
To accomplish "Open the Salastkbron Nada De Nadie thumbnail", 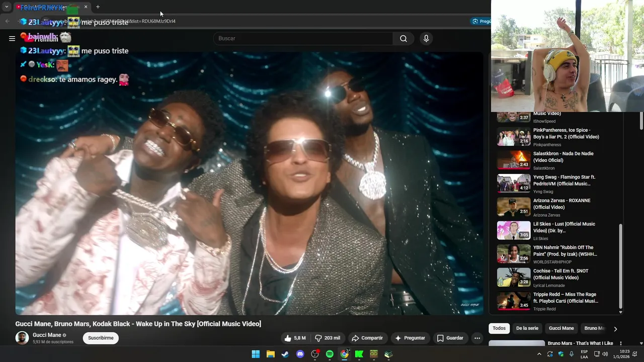I will point(514,160).
